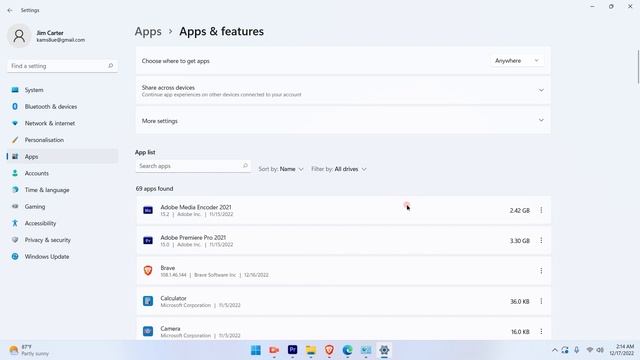
Task: Click the Windows Update icon
Action: point(15,257)
